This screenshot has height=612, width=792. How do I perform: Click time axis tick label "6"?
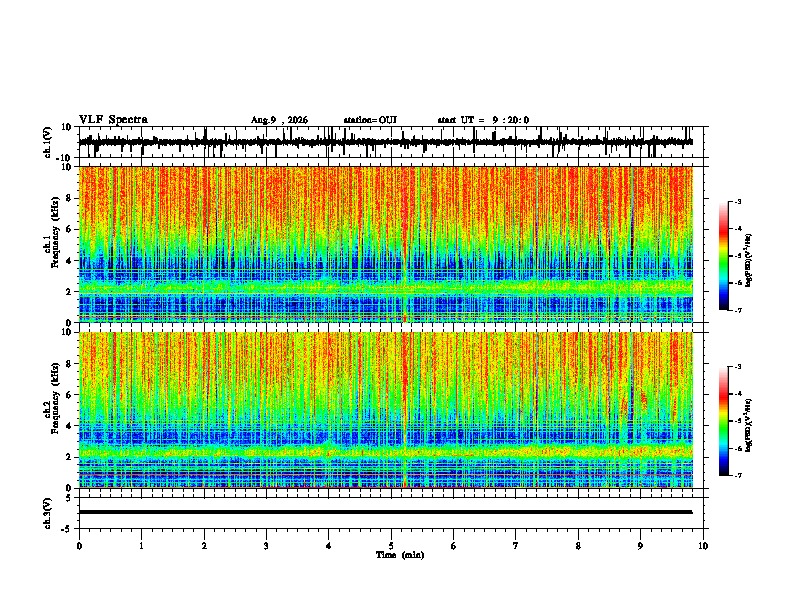coord(454,546)
